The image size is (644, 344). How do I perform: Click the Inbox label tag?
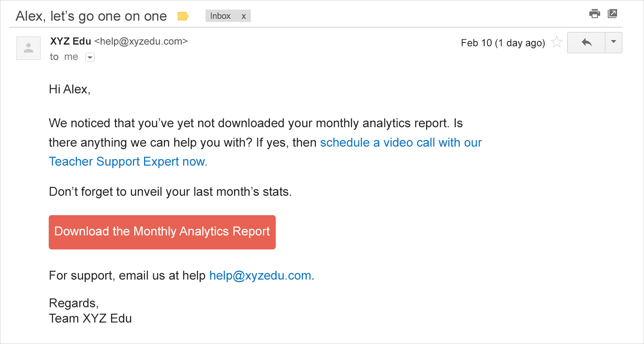pos(220,16)
